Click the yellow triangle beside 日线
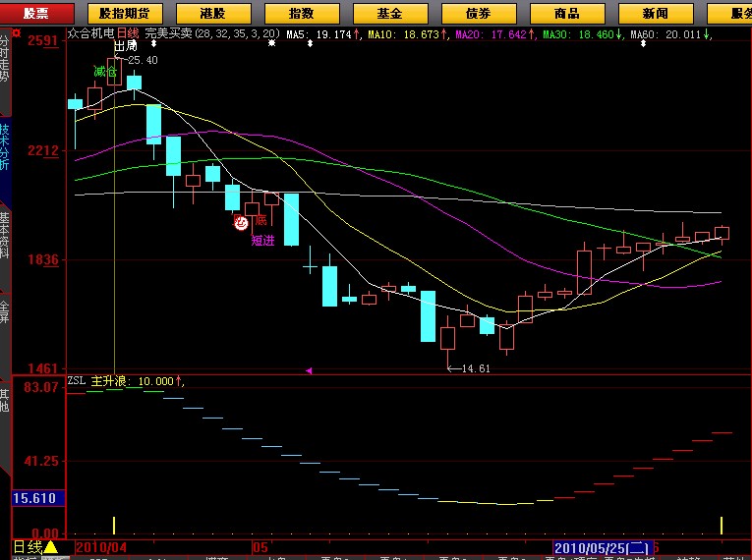 tap(50, 547)
